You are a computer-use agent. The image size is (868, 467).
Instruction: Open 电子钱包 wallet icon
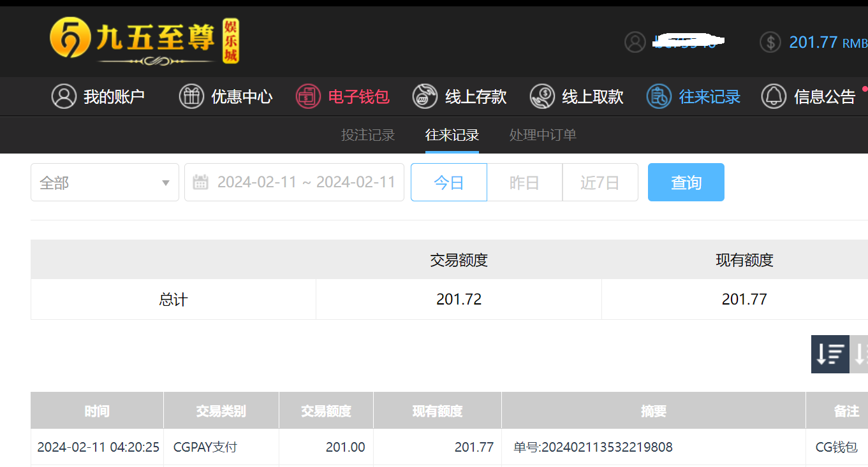coord(308,97)
